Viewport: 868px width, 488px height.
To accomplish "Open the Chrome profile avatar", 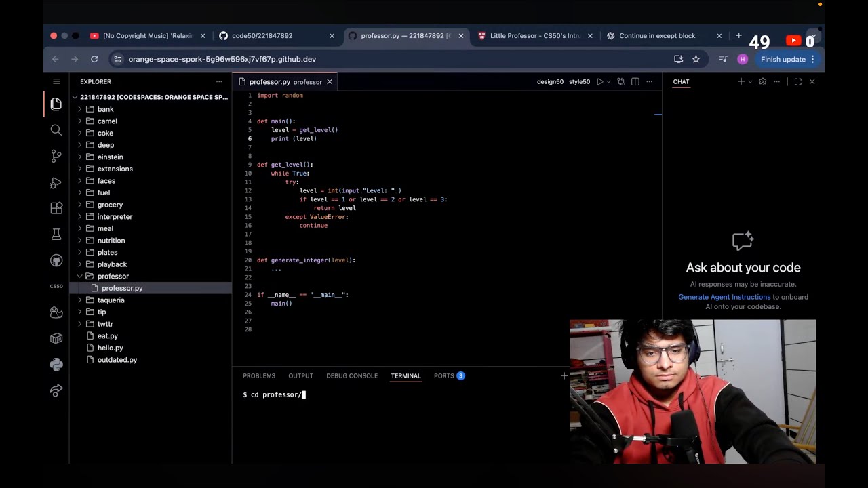I will (743, 59).
